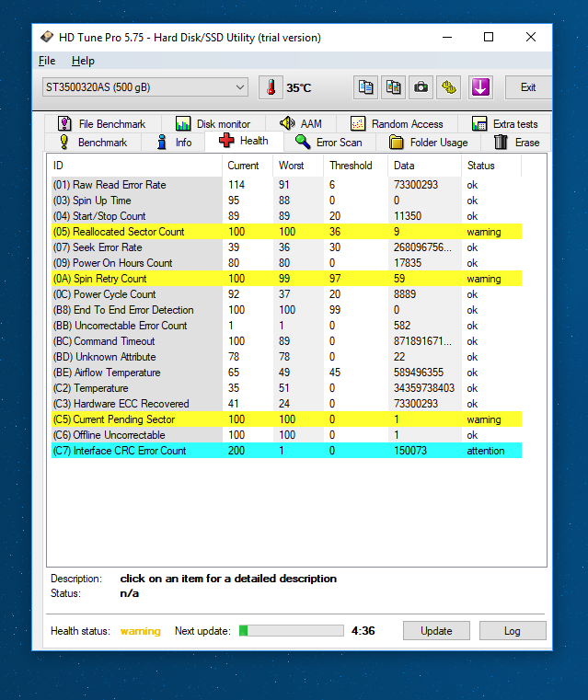Select the (09) Power On Hours Count row

click(x=286, y=263)
